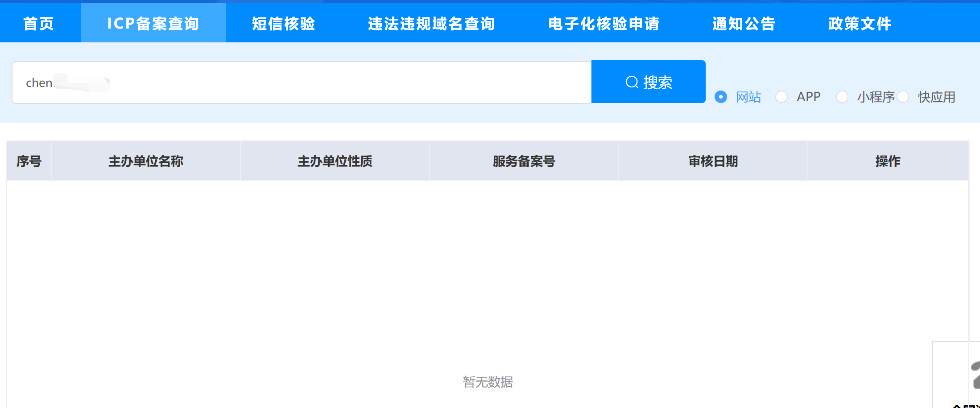Click the 序号 column header
The image size is (980, 408).
pos(29,161)
